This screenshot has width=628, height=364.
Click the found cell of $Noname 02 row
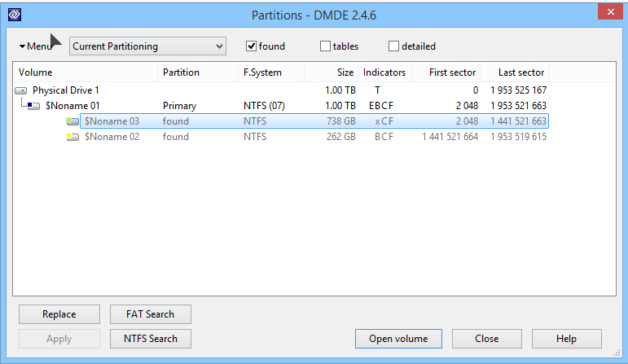coord(175,137)
